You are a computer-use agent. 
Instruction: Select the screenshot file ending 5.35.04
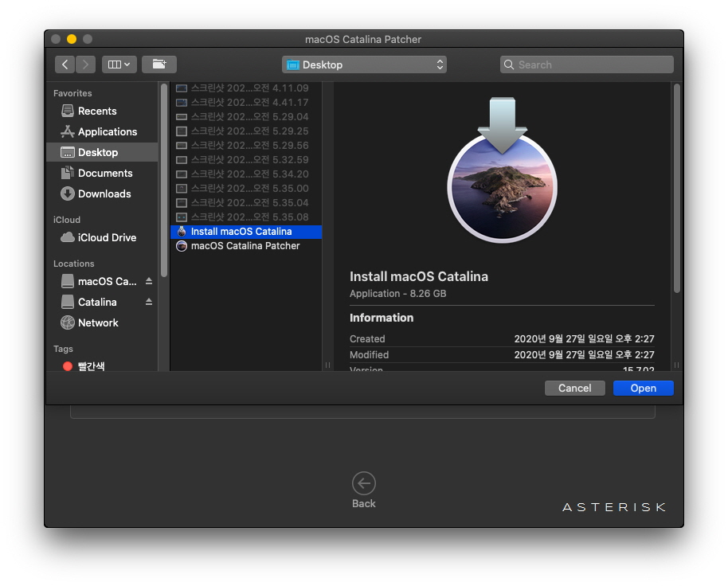[246, 203]
